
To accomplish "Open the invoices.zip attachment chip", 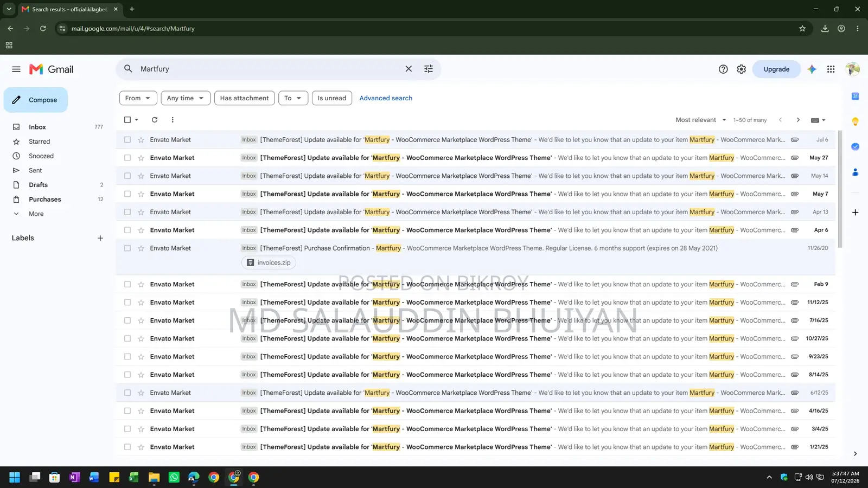I will tap(269, 262).
